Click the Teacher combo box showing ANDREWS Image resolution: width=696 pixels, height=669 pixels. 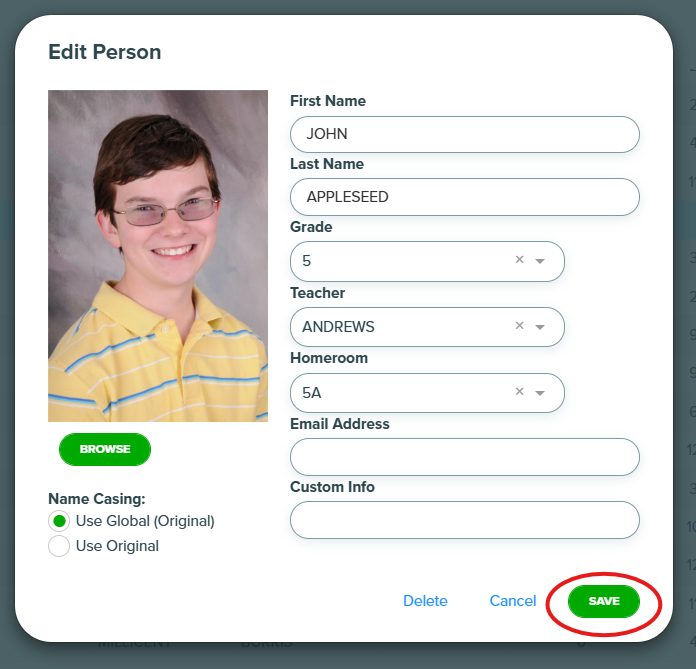427,327
